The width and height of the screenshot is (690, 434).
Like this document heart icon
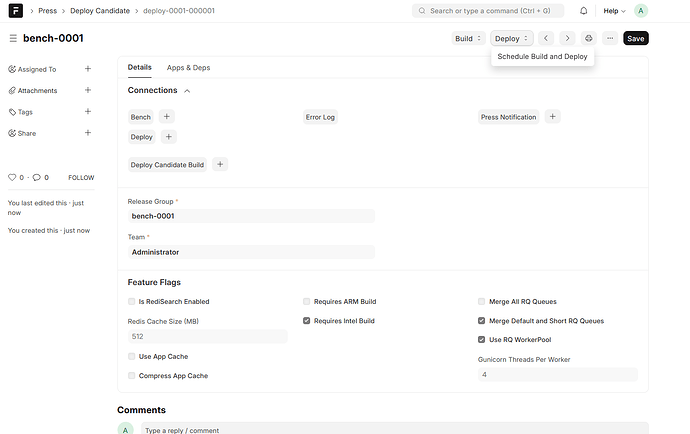(x=12, y=177)
